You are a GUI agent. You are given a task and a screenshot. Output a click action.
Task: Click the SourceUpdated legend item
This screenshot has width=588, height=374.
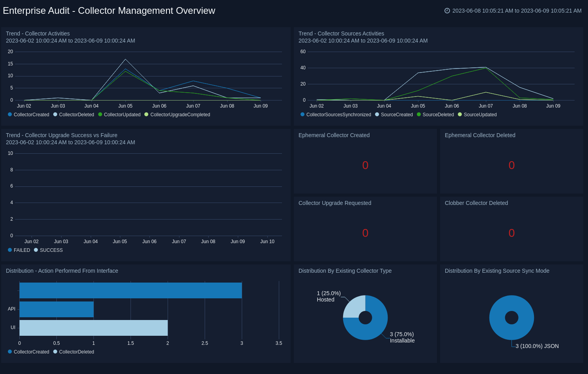[480, 115]
